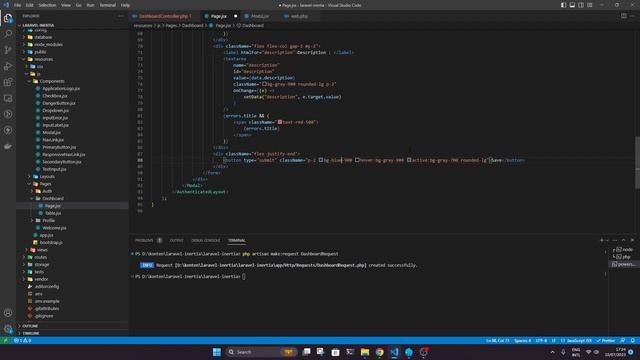Viewport: 640px width, 360px height.
Task: Close the terminal panel with the X icon
Action: (x=632, y=240)
